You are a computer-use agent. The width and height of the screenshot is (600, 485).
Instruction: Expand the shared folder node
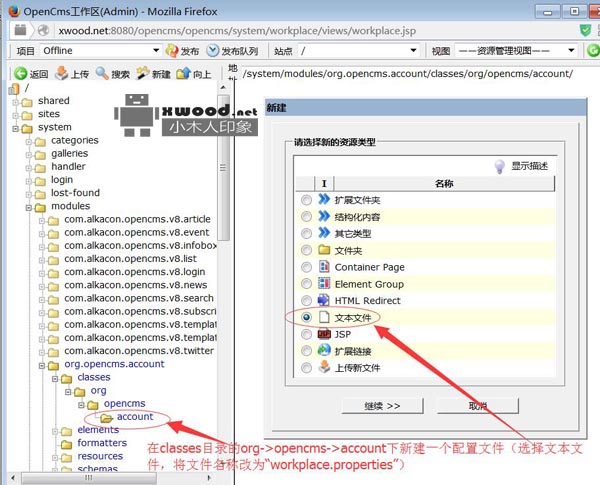pyautogui.click(x=16, y=103)
